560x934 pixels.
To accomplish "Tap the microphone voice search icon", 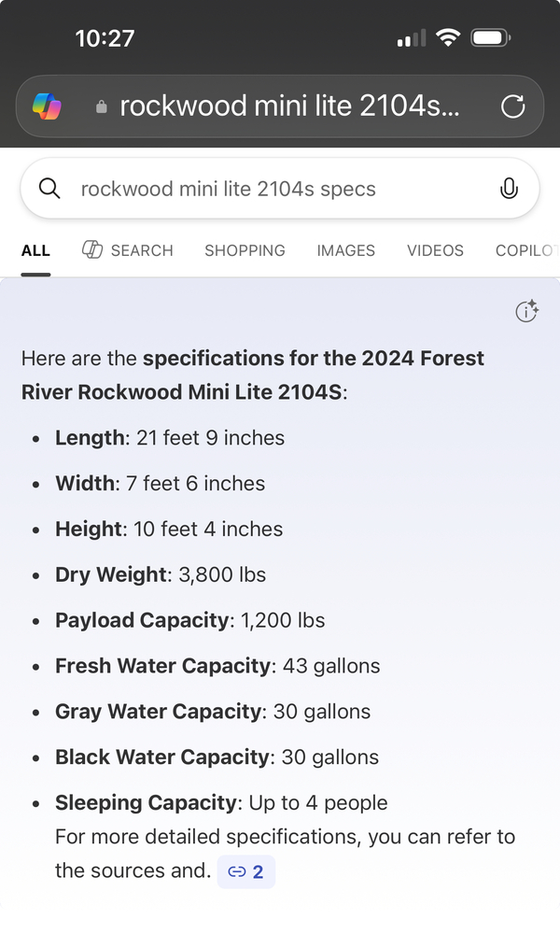I will 509,189.
